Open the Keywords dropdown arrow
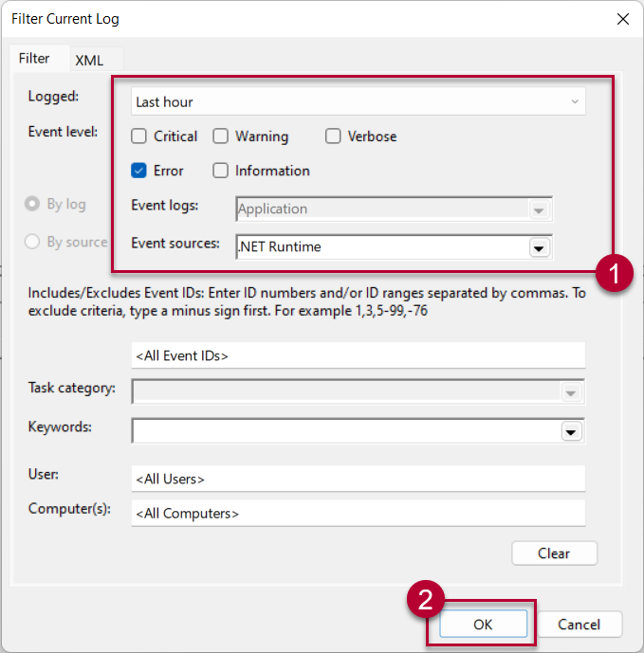The width and height of the screenshot is (644, 653). [570, 431]
